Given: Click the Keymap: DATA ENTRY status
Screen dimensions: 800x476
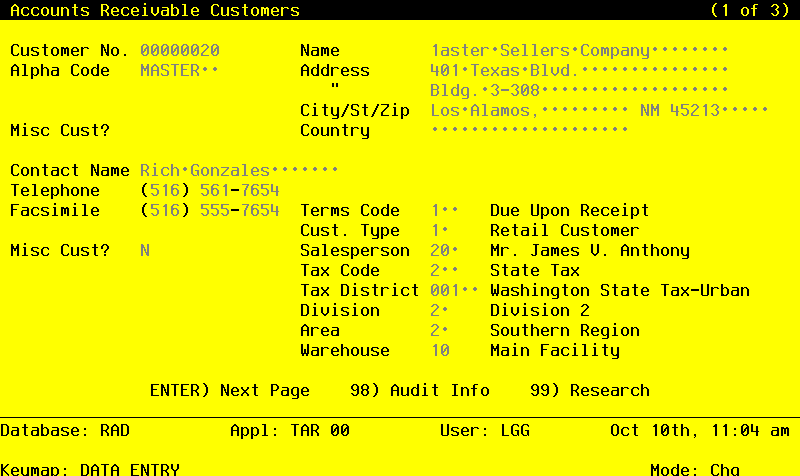Looking at the screenshot, I should [x=90, y=469].
